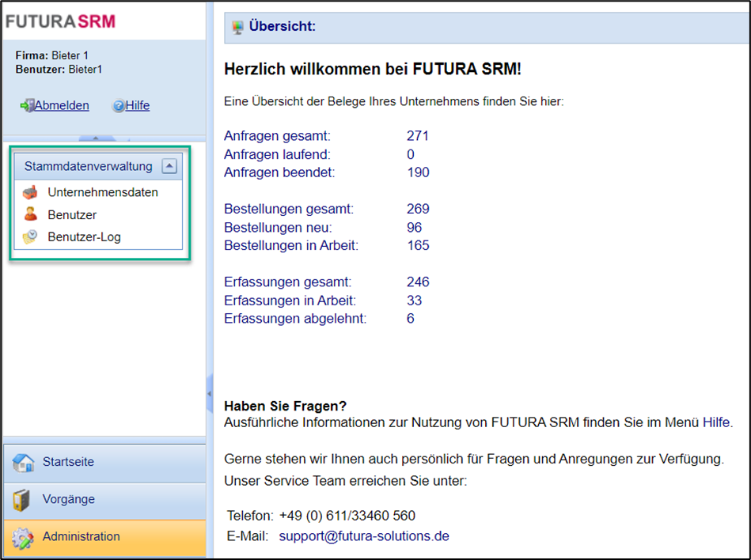Select the Administration section
The height and width of the screenshot is (560, 751).
pos(82,536)
